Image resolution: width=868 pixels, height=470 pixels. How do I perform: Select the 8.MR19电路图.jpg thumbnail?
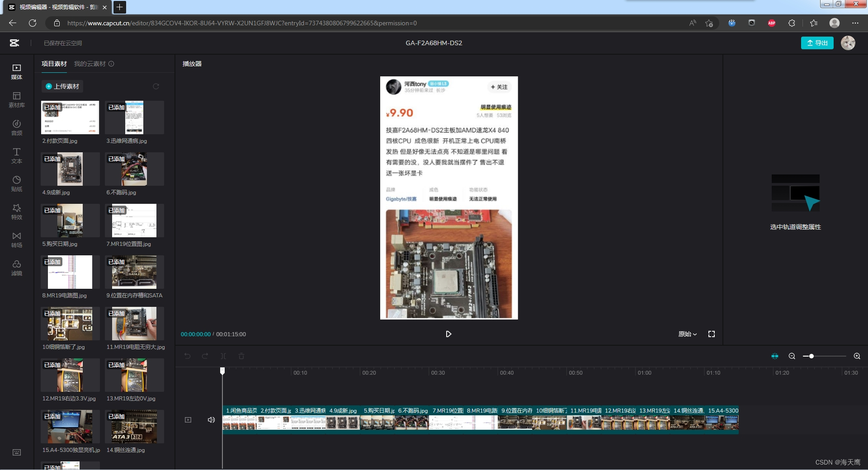point(70,272)
